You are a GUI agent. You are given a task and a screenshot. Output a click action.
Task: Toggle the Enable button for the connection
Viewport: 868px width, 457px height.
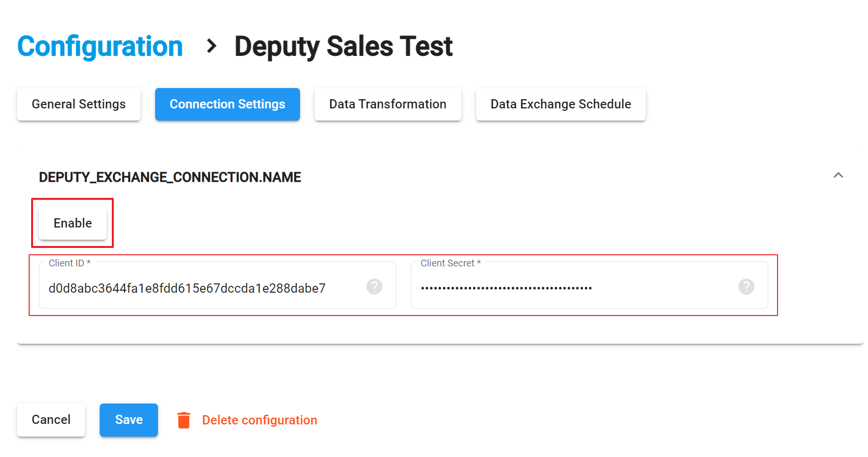point(72,223)
